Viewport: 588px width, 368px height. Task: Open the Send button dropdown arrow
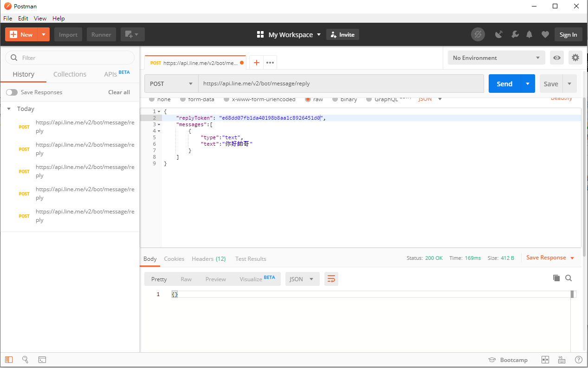tap(528, 84)
